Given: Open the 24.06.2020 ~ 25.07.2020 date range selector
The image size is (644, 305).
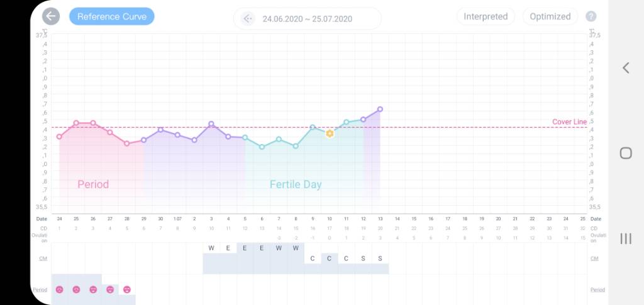Looking at the screenshot, I should [x=308, y=19].
